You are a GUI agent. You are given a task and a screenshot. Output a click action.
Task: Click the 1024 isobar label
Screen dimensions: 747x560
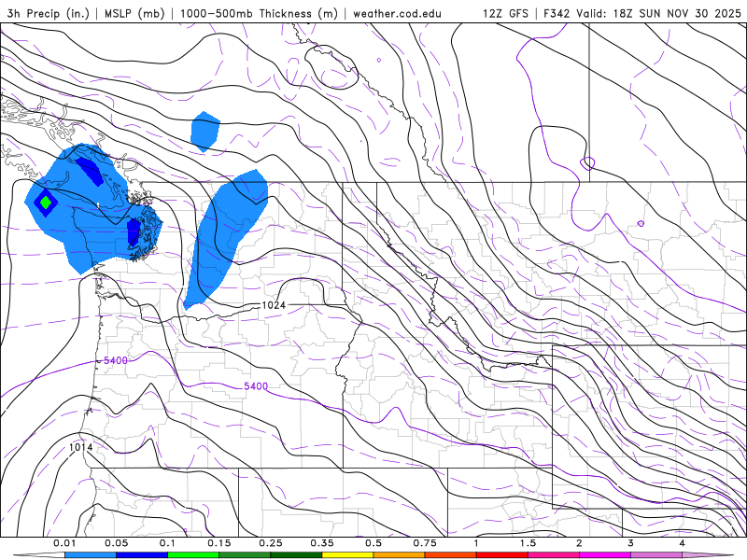274,305
